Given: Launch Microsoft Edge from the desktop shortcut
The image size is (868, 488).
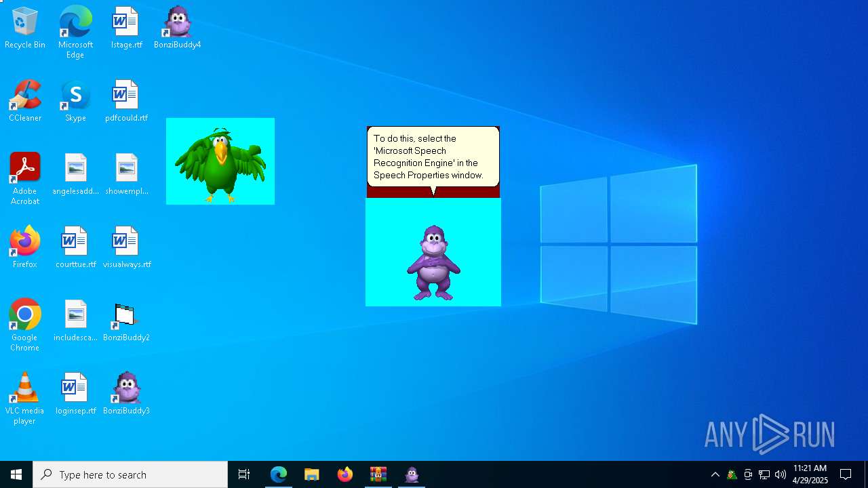Looking at the screenshot, I should [x=75, y=33].
